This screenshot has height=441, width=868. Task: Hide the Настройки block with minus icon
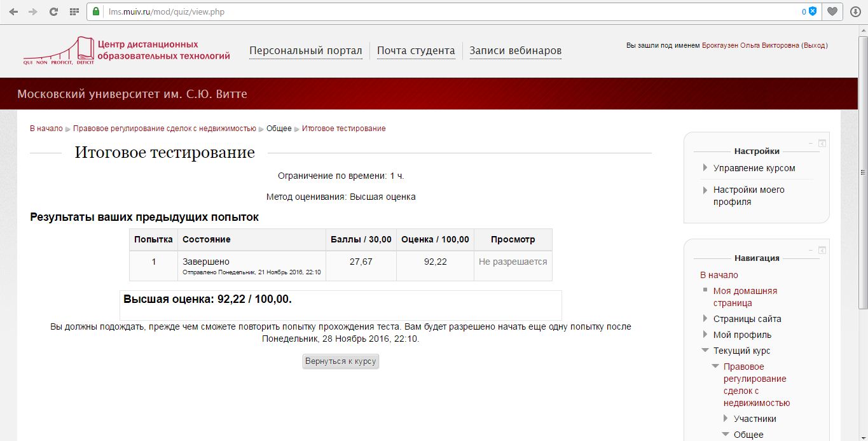810,143
